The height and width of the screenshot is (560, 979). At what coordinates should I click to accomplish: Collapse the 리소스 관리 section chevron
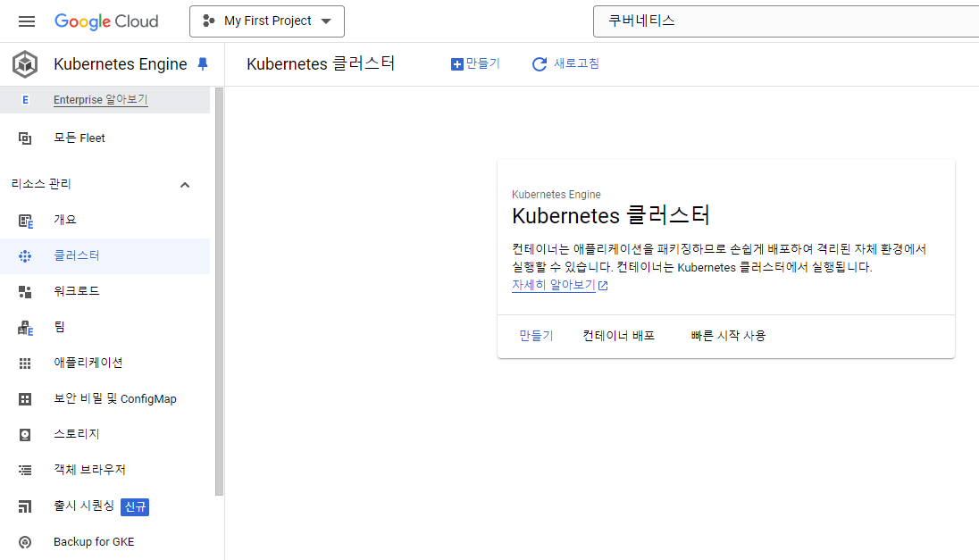tap(185, 185)
